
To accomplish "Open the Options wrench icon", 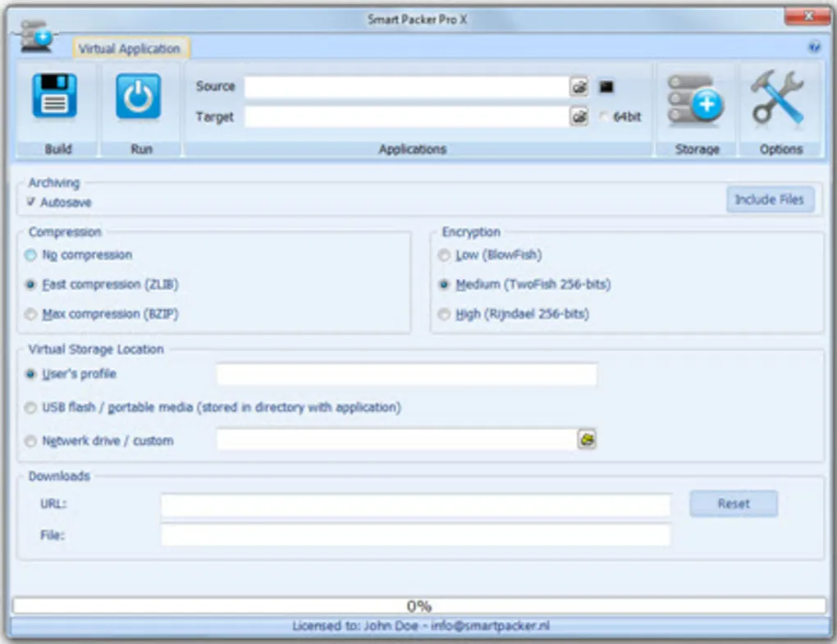I will tap(778, 98).
